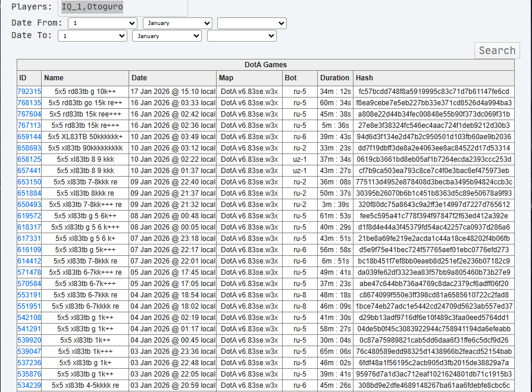
Task: Open game ID 537236 link
Action: click(x=29, y=363)
